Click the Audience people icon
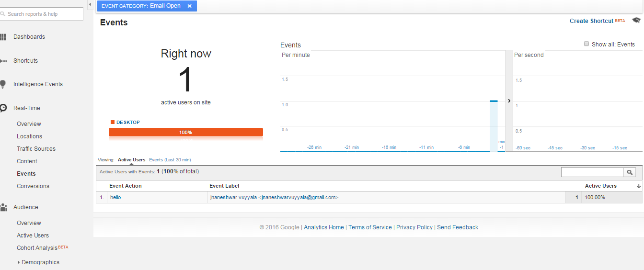This screenshot has height=270, width=644. tap(3, 207)
